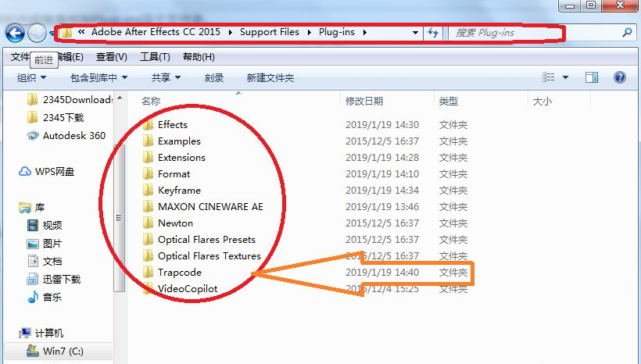Expand arrow after Adobe After Effects CC 2015
The image size is (641, 364).
tap(230, 33)
